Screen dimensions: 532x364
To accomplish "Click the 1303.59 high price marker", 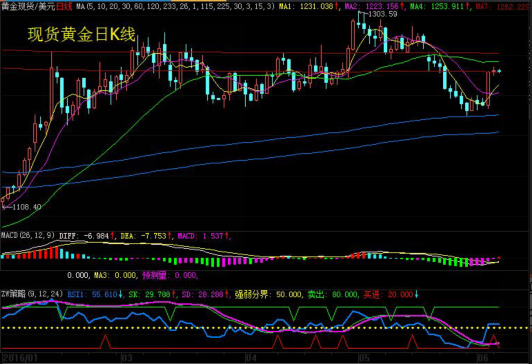I will click(382, 14).
